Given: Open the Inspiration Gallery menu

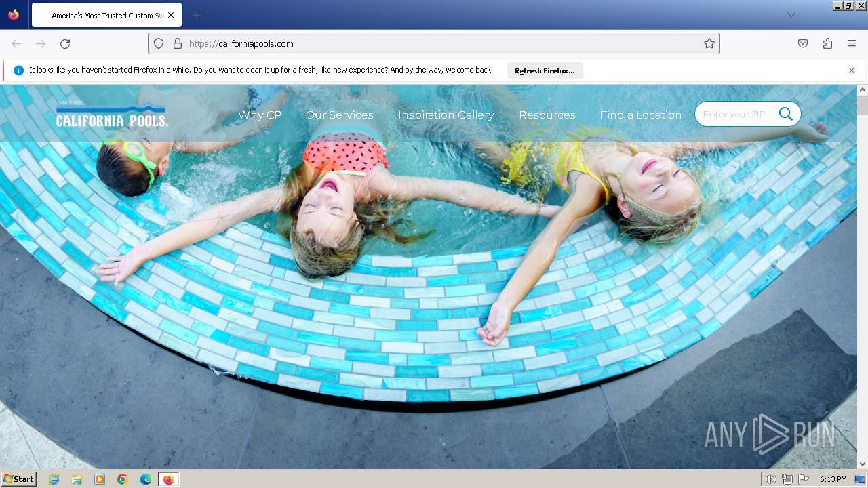Looking at the screenshot, I should tap(446, 115).
